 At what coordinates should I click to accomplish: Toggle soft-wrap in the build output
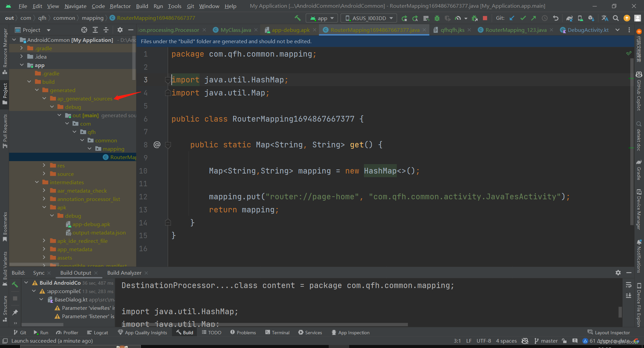click(629, 285)
